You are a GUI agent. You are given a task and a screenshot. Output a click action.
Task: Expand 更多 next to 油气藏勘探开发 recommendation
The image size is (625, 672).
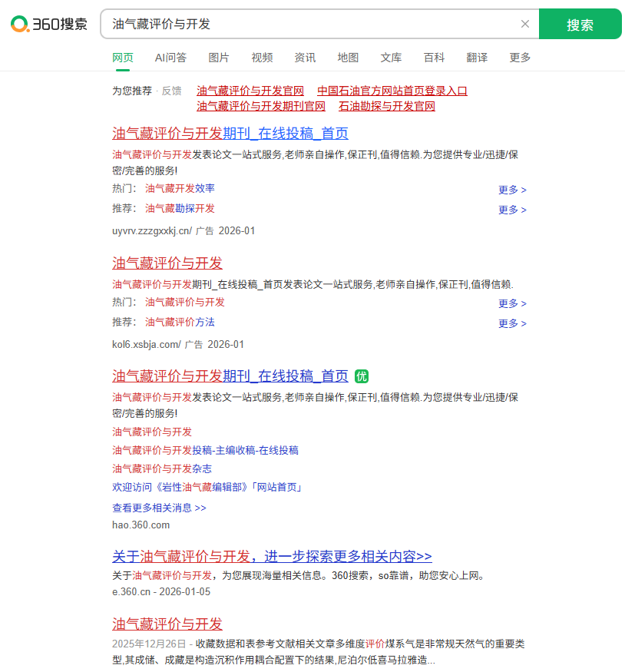tap(511, 210)
